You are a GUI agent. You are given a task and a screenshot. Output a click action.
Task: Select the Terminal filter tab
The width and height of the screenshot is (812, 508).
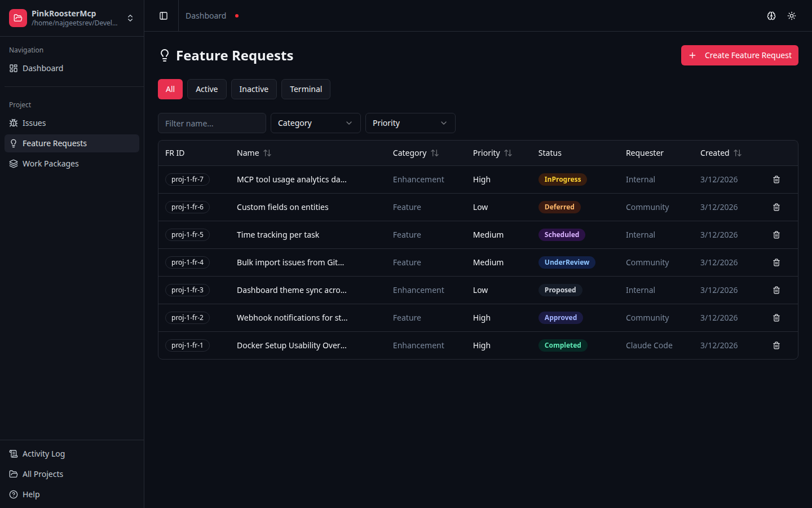tap(306, 89)
